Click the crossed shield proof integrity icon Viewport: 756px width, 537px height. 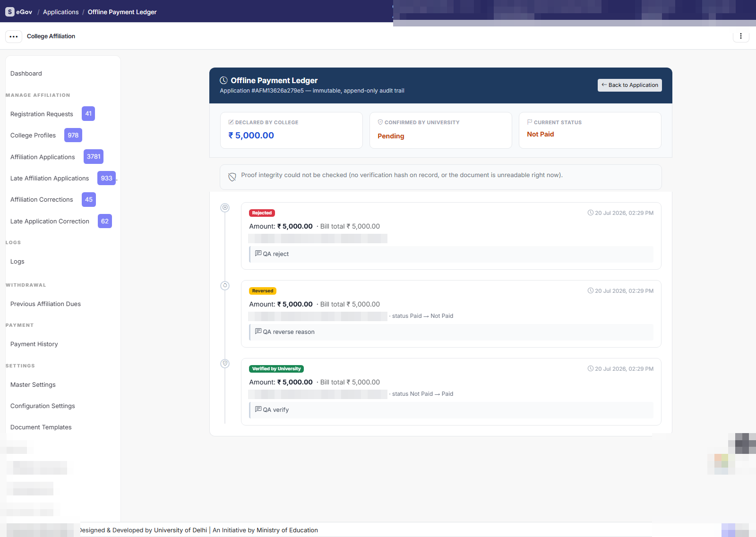click(232, 177)
